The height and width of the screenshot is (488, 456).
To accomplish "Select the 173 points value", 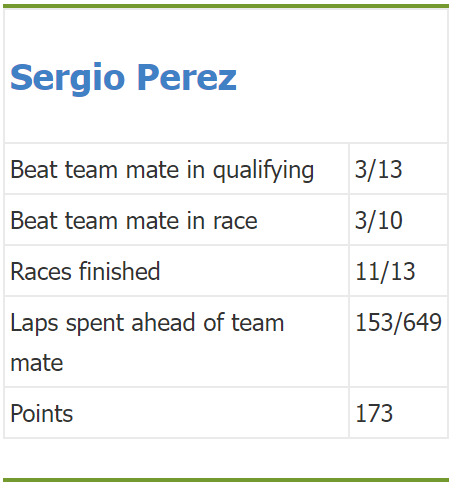I will (374, 413).
